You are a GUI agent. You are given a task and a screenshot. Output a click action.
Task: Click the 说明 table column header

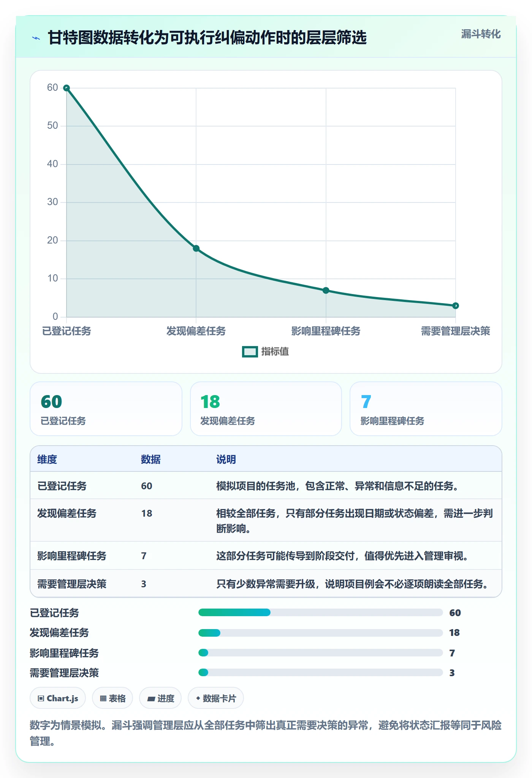[x=226, y=460]
